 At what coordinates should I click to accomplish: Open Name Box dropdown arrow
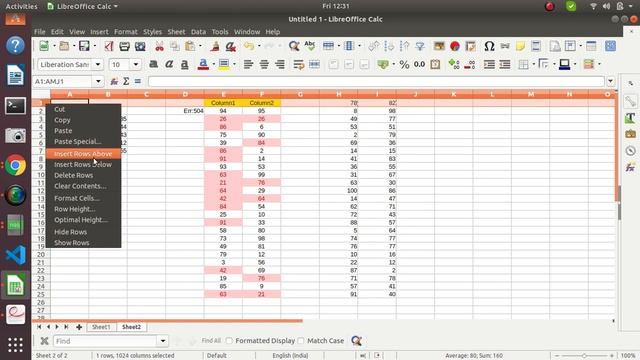98,81
